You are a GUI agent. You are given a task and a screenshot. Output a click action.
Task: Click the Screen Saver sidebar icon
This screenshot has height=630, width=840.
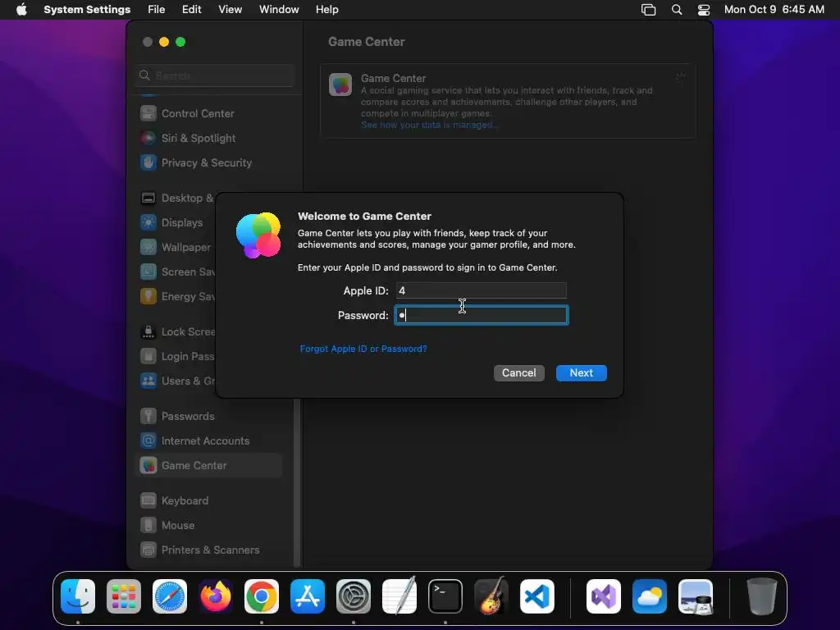(x=148, y=272)
